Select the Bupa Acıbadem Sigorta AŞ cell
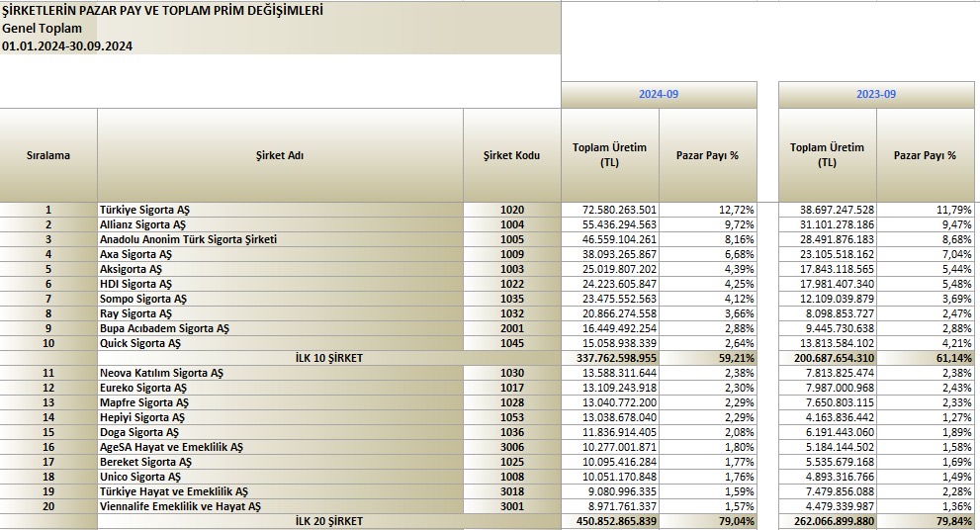 pyautogui.click(x=280, y=328)
